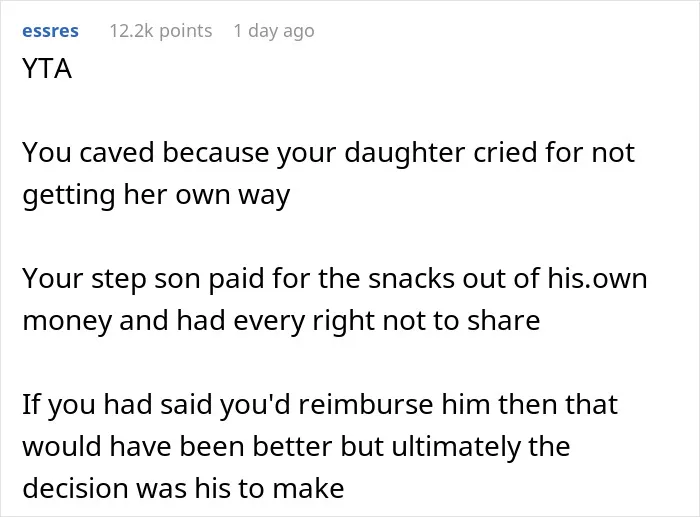Click the word 'caved' in the comment
This screenshot has width=700, height=517.
coord(117,153)
